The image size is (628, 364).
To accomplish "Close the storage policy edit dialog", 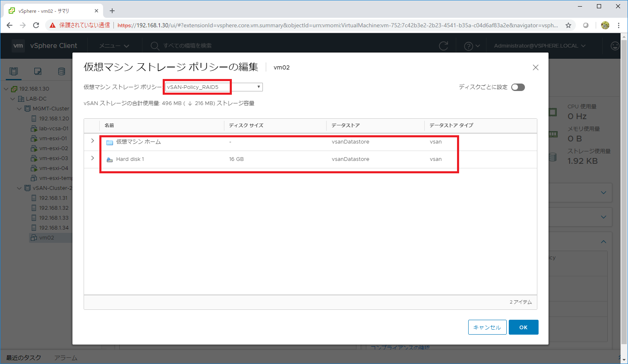I will pyautogui.click(x=535, y=67).
